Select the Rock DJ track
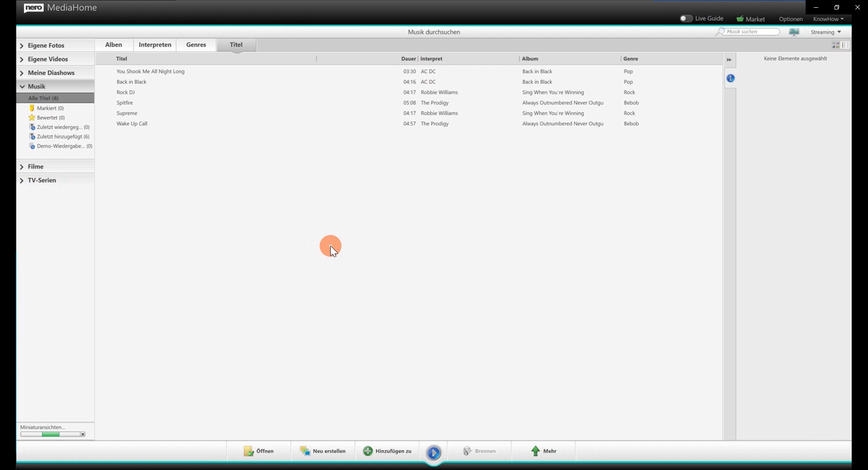Screen dimensions: 868x470 126,92
